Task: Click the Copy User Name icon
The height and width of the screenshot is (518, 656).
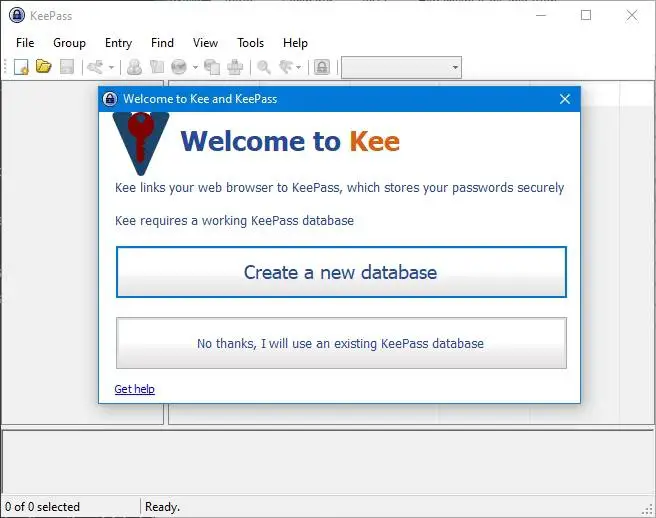Action: coord(134,67)
